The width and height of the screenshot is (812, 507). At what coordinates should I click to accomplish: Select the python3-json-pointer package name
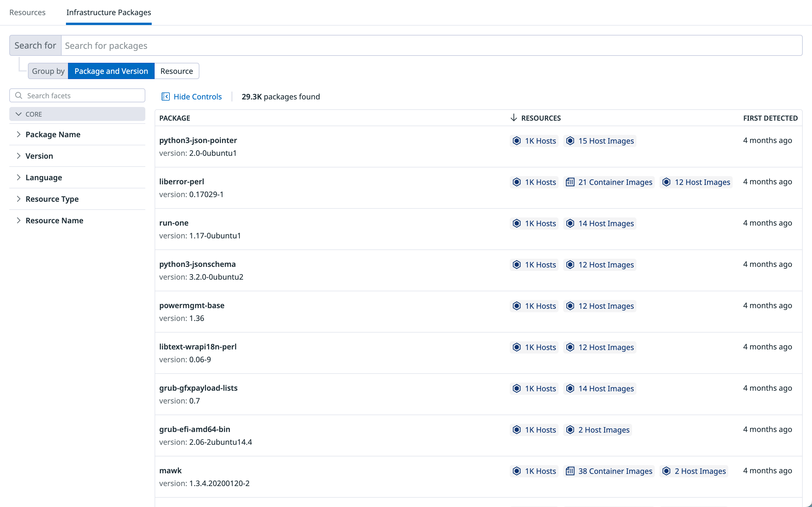198,140
